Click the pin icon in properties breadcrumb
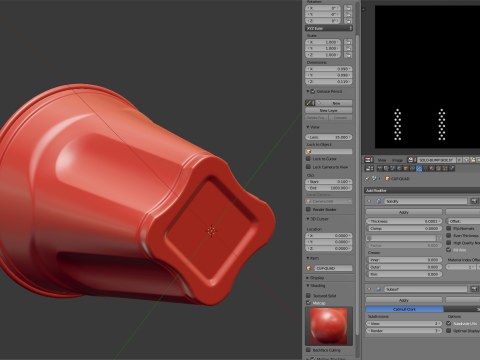Image resolution: width=480 pixels, height=360 pixels. (368, 178)
